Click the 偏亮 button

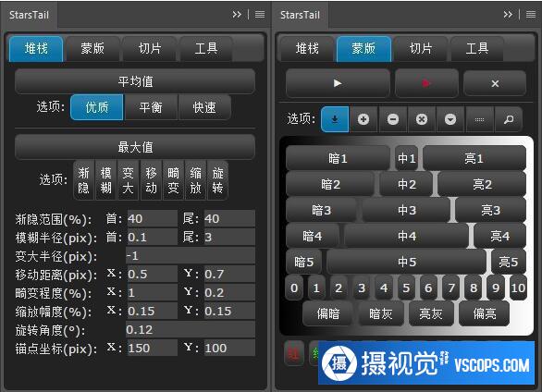[484, 313]
